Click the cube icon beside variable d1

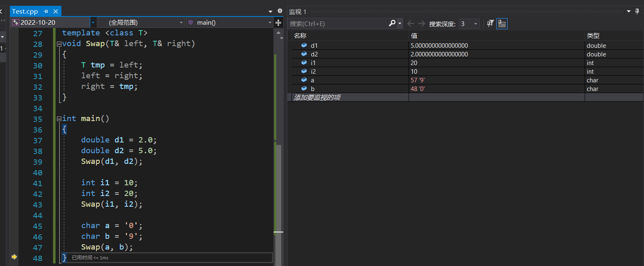pos(304,45)
